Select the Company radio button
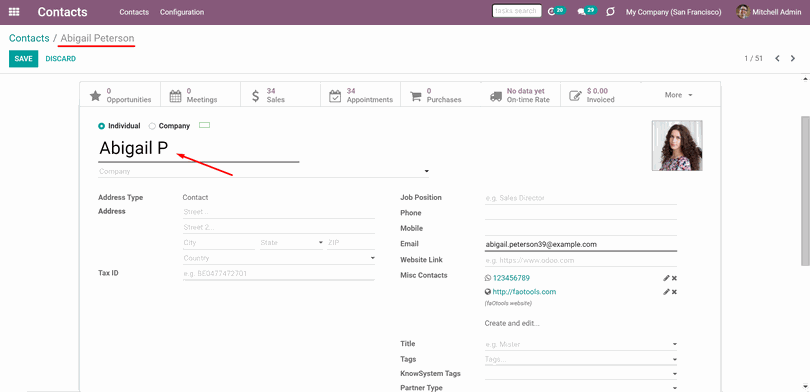 (x=152, y=126)
